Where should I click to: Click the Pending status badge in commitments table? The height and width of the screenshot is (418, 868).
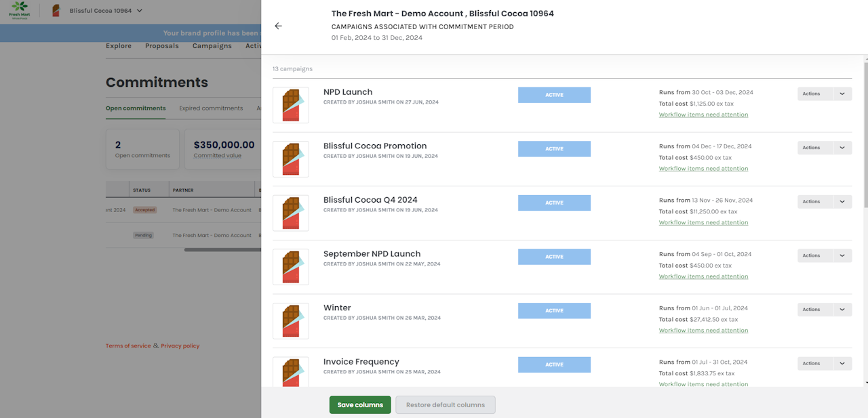[x=143, y=235]
